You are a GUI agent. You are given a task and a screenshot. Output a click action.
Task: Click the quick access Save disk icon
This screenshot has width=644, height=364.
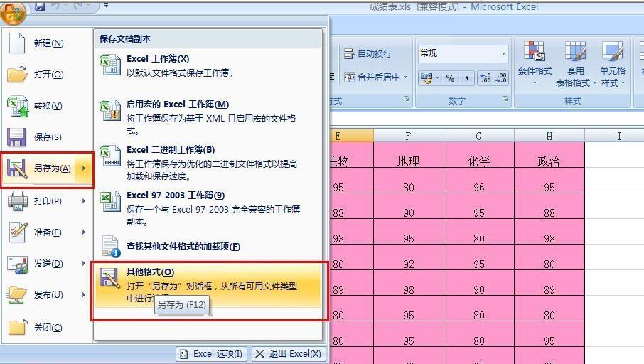(40, 6)
